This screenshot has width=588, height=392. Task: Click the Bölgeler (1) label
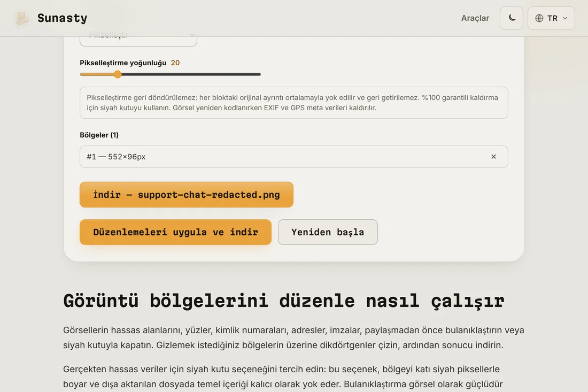[99, 135]
